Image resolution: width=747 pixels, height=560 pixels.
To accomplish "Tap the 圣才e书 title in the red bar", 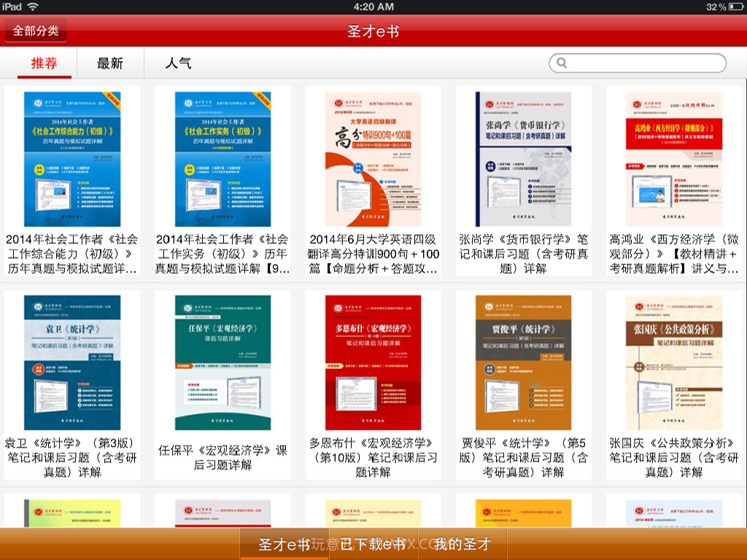I will (373, 31).
